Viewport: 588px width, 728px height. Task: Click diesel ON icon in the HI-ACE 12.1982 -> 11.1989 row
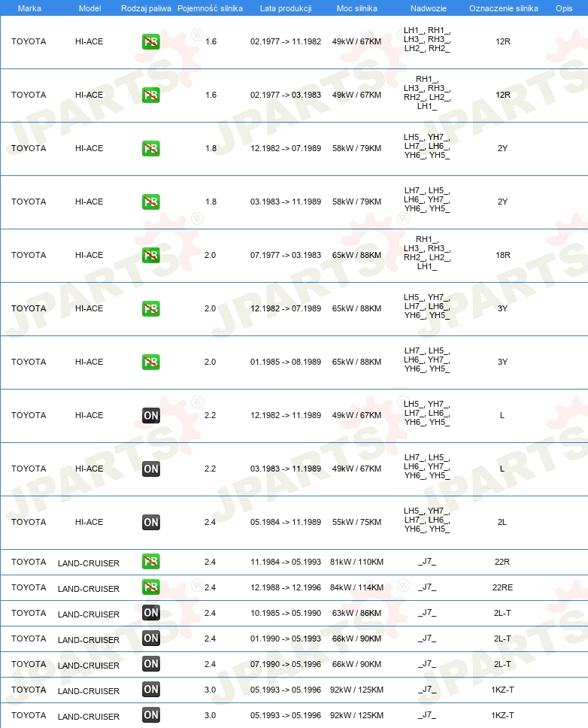151,416
